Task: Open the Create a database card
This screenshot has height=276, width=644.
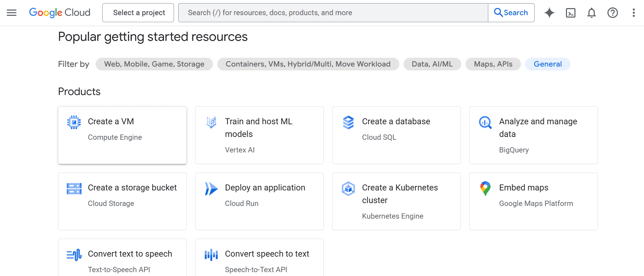Action: coord(397,135)
